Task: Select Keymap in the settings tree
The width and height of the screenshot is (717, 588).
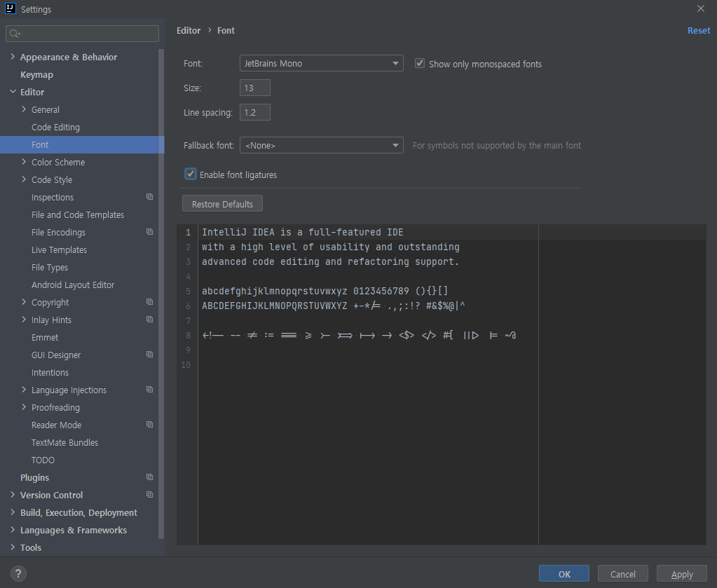Action: coord(36,74)
